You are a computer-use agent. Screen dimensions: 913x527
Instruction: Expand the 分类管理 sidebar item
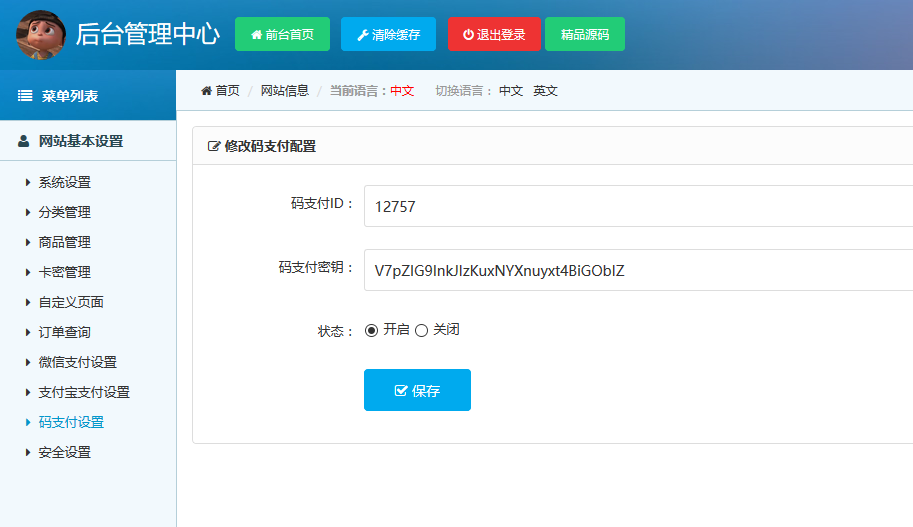[x=64, y=212]
